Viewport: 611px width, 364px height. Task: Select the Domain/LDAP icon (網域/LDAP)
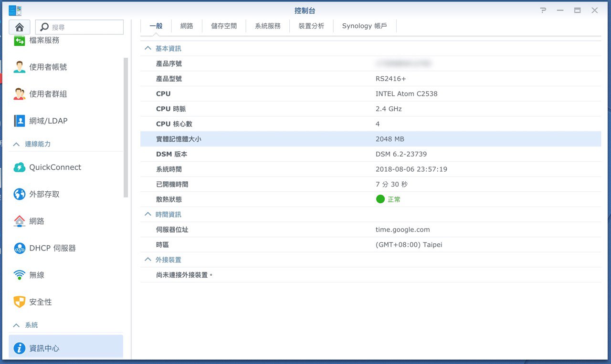[x=20, y=121]
